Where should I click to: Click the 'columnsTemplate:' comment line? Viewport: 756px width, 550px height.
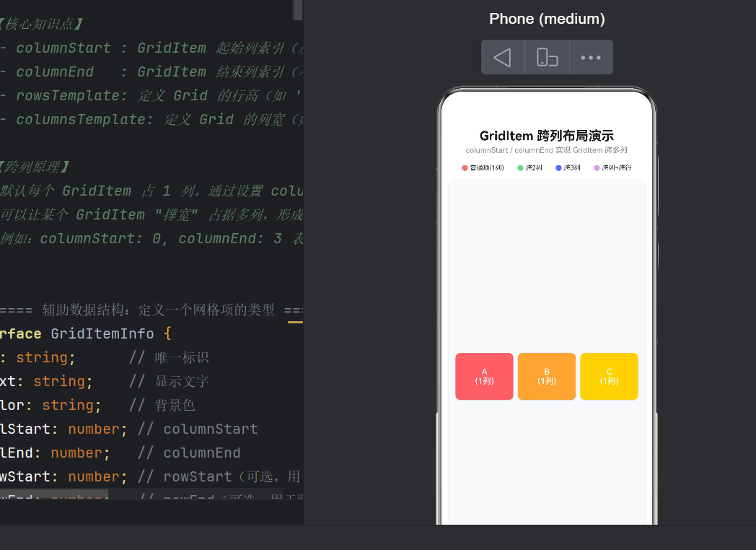pos(151,119)
